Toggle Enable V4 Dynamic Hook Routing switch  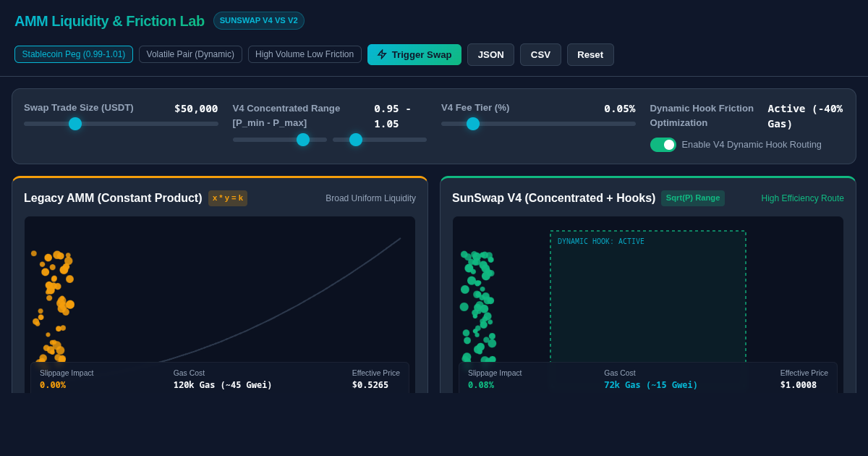point(663,145)
